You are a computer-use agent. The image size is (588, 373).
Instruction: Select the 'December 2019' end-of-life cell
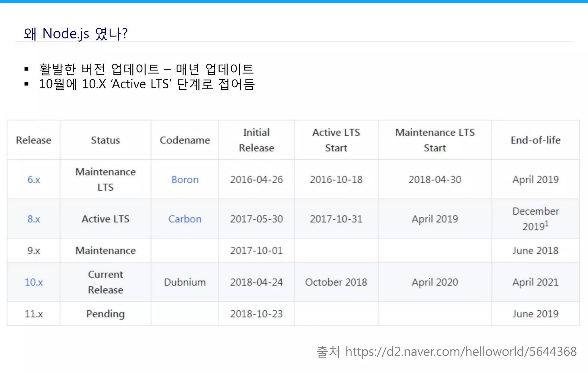click(535, 219)
